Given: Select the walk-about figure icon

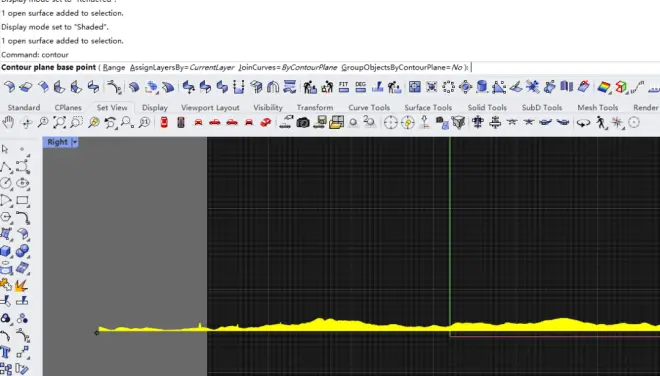Looking at the screenshot, I should [x=601, y=123].
